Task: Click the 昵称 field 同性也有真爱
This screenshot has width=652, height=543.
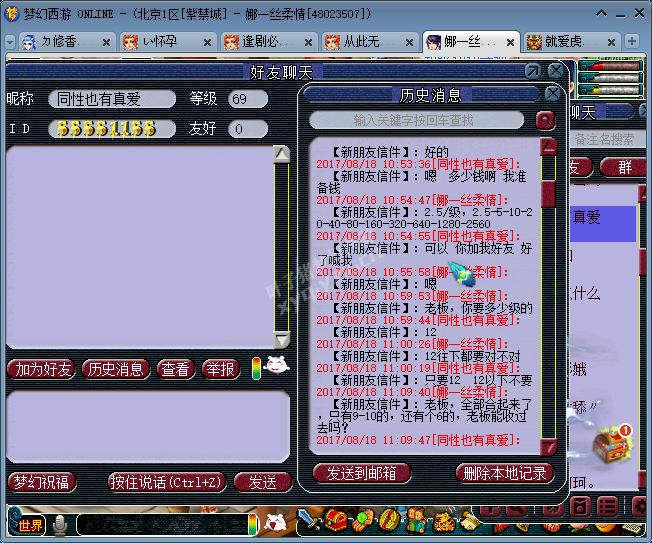Action: 112,99
